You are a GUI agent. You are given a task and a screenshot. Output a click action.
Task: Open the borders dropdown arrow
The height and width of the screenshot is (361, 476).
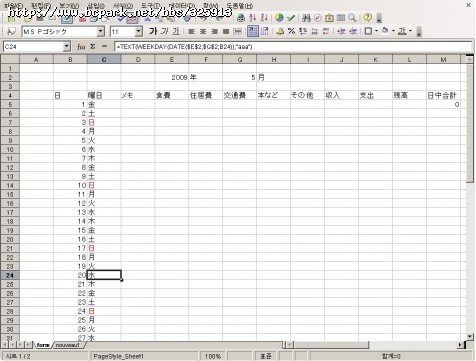point(376,31)
